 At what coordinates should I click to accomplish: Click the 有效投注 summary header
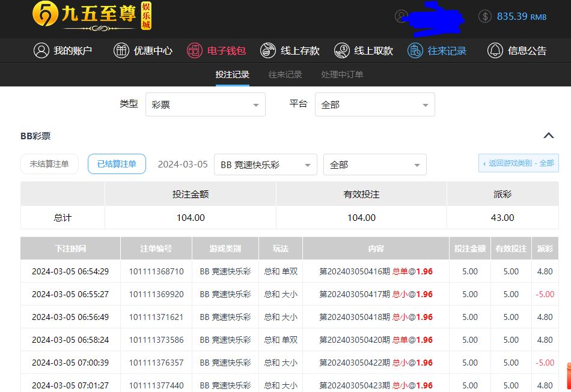click(x=361, y=194)
